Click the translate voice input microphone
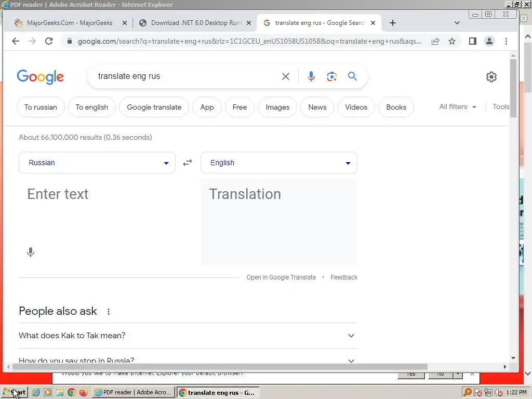The image size is (532, 399). [31, 252]
